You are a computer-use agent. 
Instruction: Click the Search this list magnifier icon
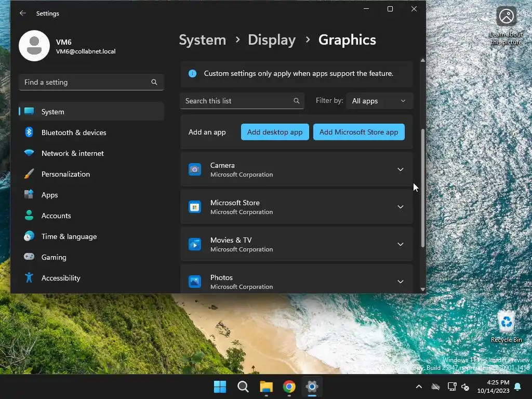pos(296,101)
